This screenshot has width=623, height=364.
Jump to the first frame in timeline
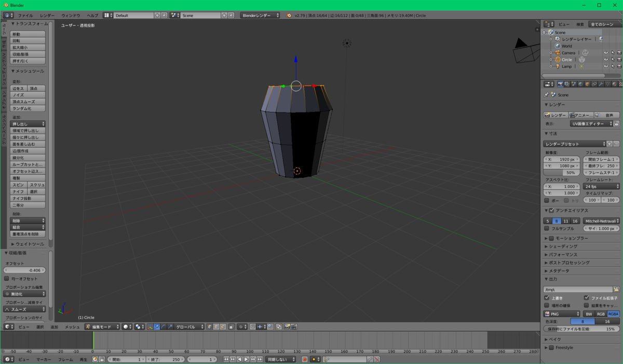(226, 359)
